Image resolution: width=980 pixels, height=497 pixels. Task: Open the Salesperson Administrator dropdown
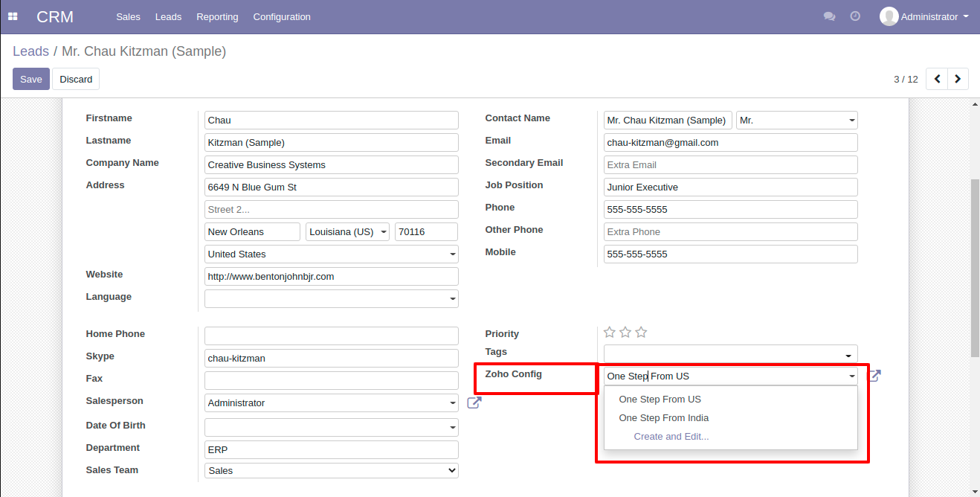coord(332,403)
